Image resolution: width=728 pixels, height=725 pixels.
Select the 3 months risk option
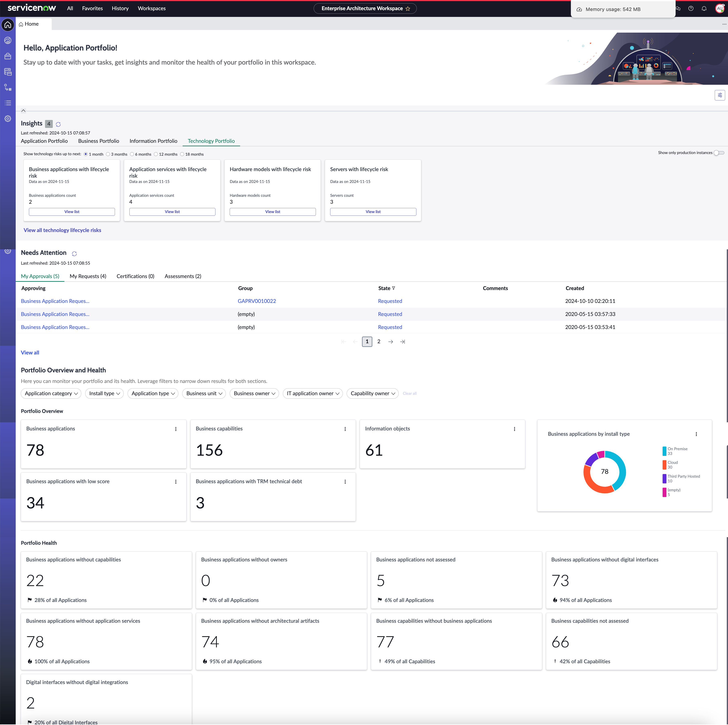coord(108,154)
